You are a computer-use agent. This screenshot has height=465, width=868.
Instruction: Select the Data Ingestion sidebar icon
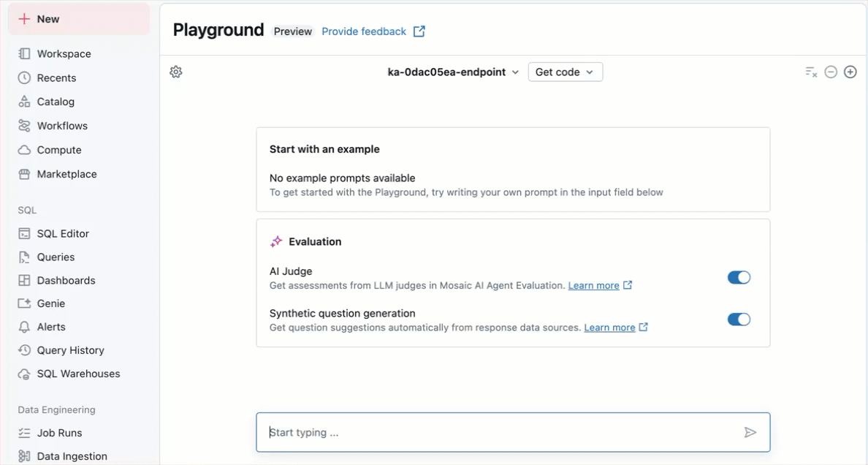point(23,455)
